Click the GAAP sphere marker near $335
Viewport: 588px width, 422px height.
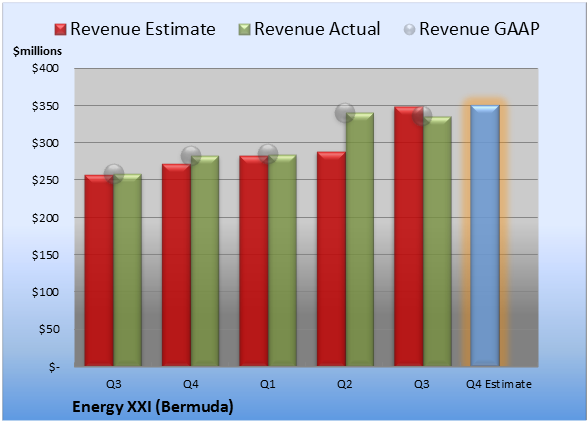(422, 116)
